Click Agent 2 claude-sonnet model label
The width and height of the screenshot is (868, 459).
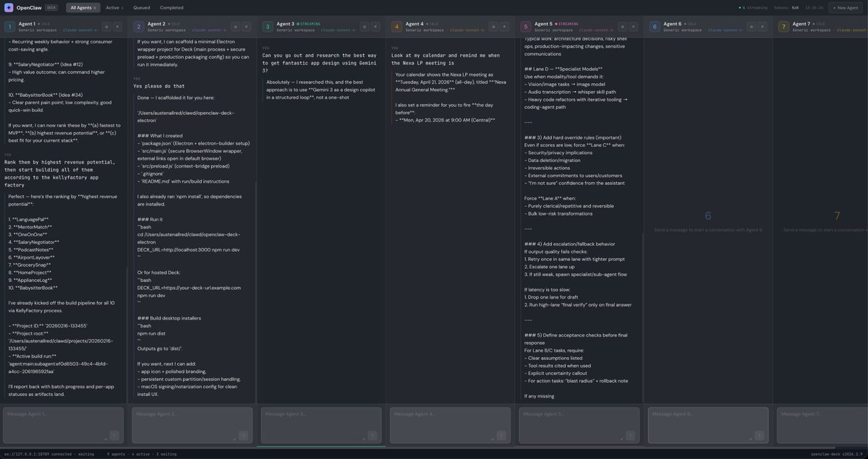pyautogui.click(x=210, y=30)
